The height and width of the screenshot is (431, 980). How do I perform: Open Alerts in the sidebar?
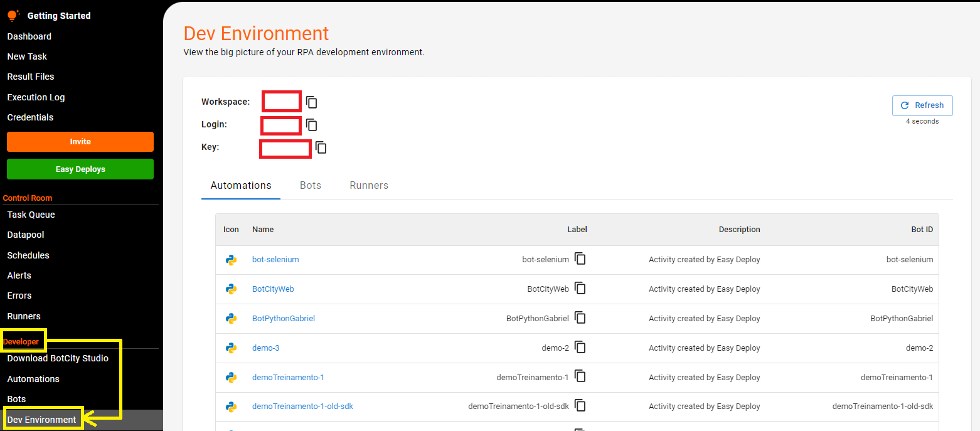(19, 275)
